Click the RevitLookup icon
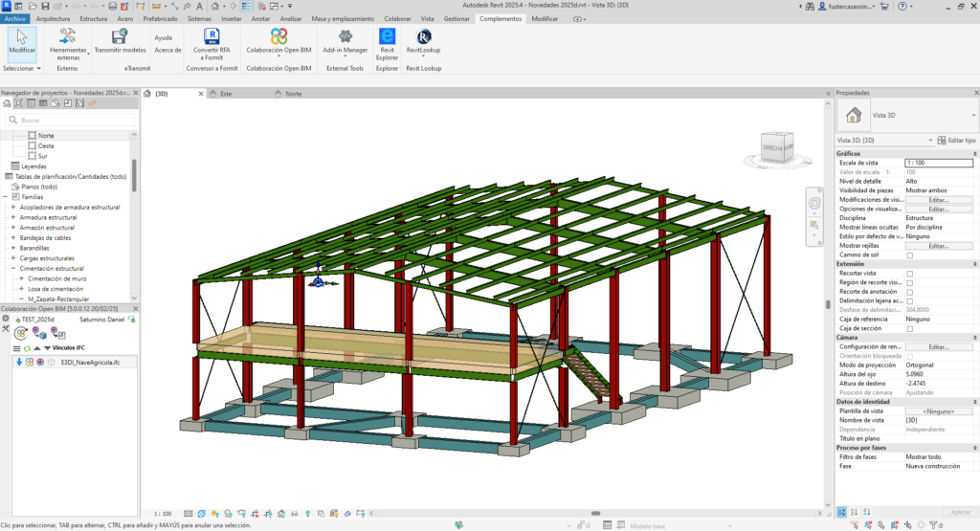 pyautogui.click(x=423, y=37)
